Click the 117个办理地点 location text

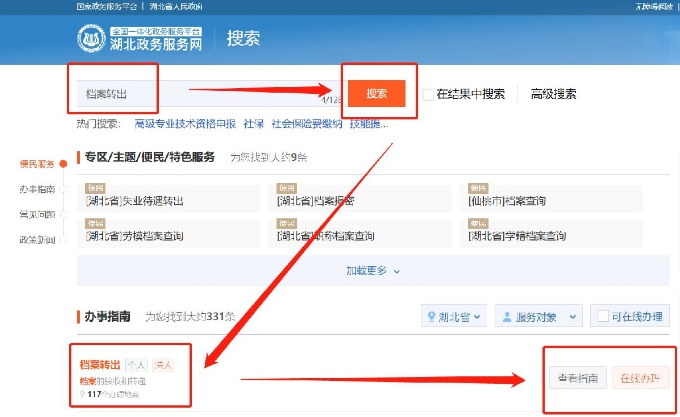tap(113, 394)
